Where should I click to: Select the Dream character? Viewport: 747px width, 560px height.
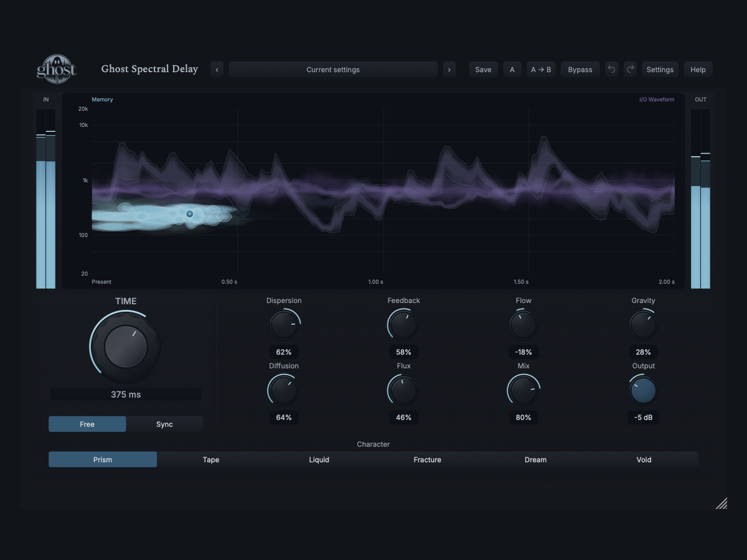pos(535,460)
